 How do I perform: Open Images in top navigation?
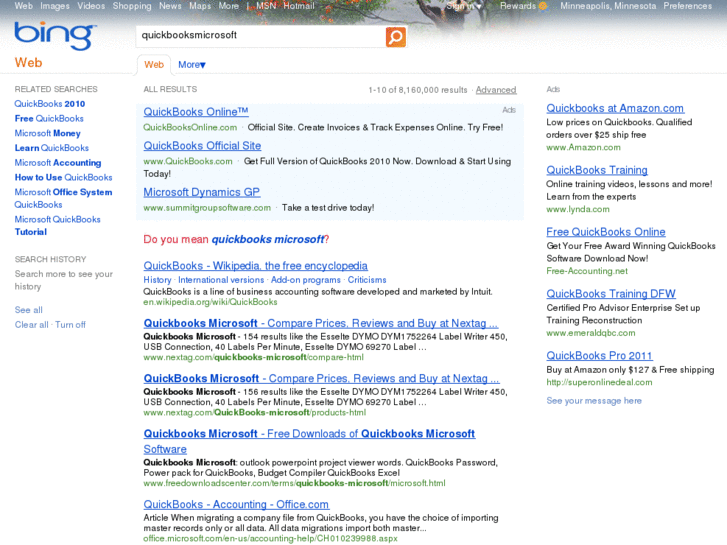click(55, 6)
